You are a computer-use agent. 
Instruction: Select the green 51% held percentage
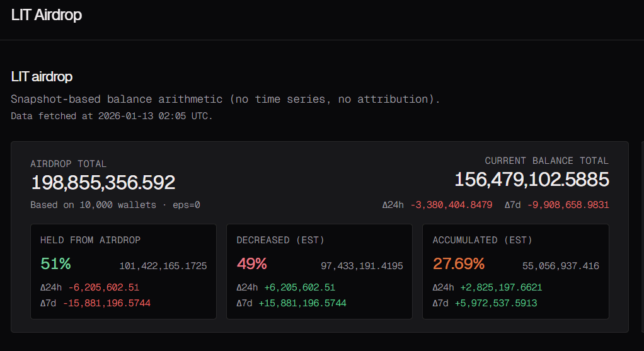coord(55,263)
